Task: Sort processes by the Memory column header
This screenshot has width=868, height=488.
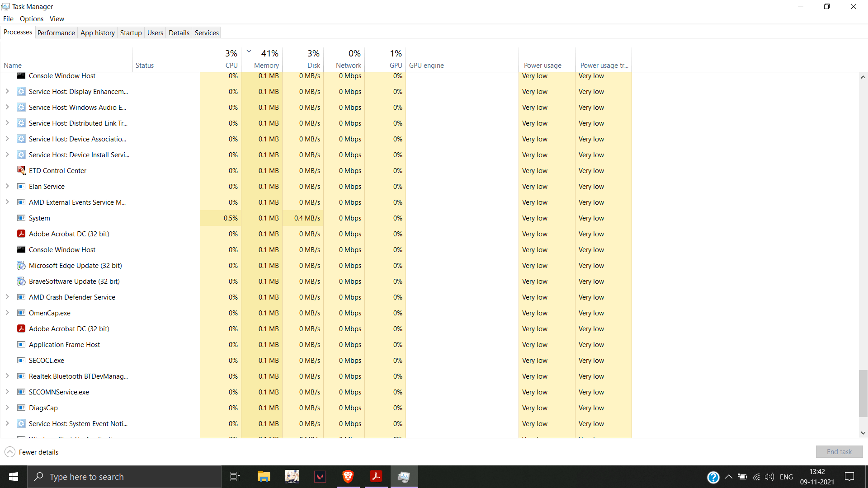Action: [x=266, y=65]
